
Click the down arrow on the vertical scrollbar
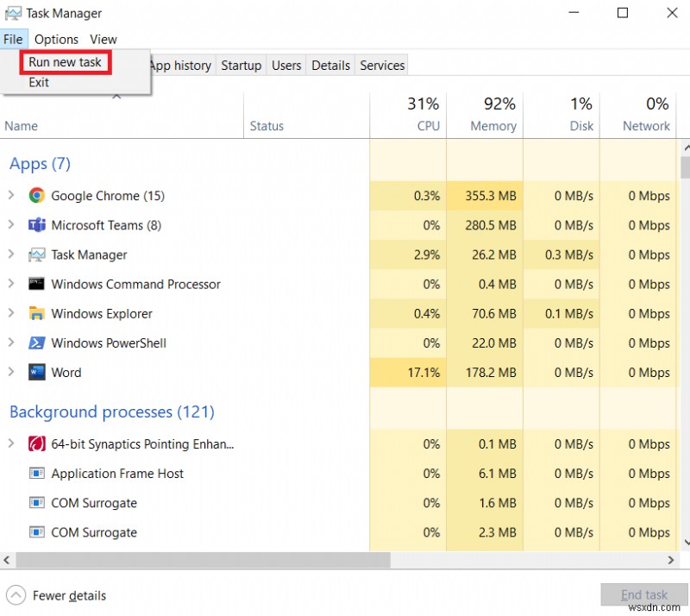click(x=684, y=544)
